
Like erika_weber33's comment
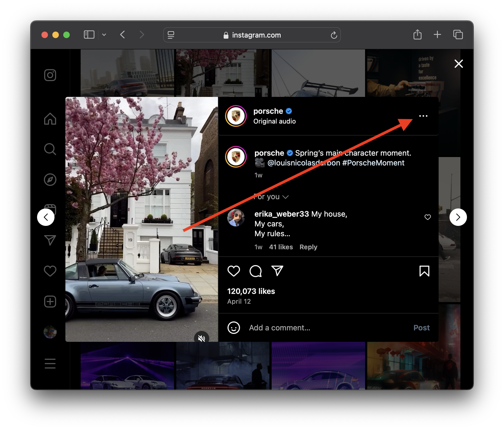428,217
